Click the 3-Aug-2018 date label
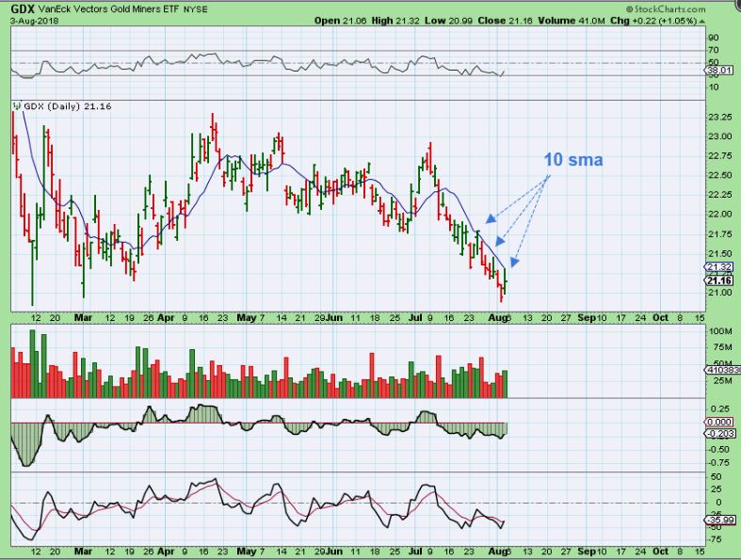 35,21
